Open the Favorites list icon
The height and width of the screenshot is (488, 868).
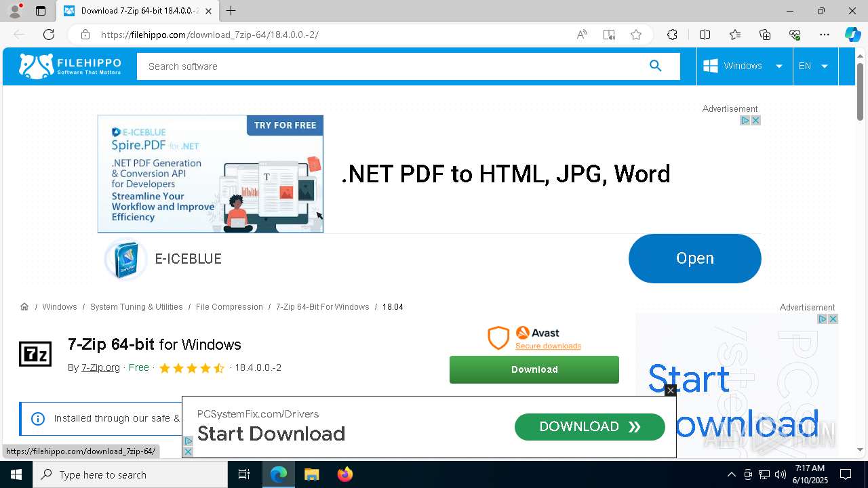click(735, 35)
